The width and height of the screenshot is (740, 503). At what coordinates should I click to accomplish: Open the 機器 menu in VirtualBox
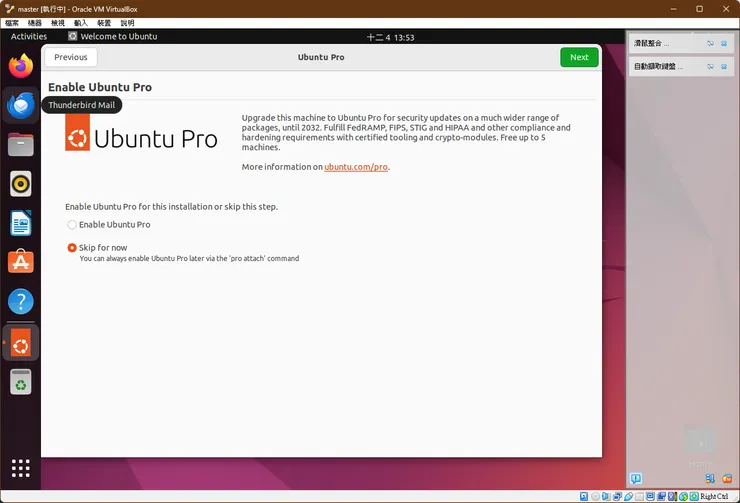pos(34,23)
